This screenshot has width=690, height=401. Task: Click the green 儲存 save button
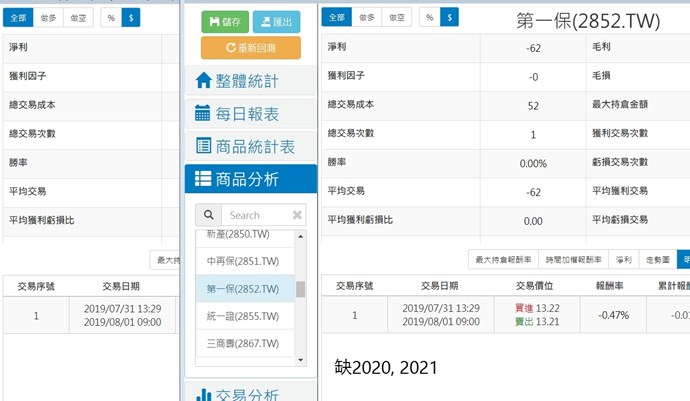225,21
